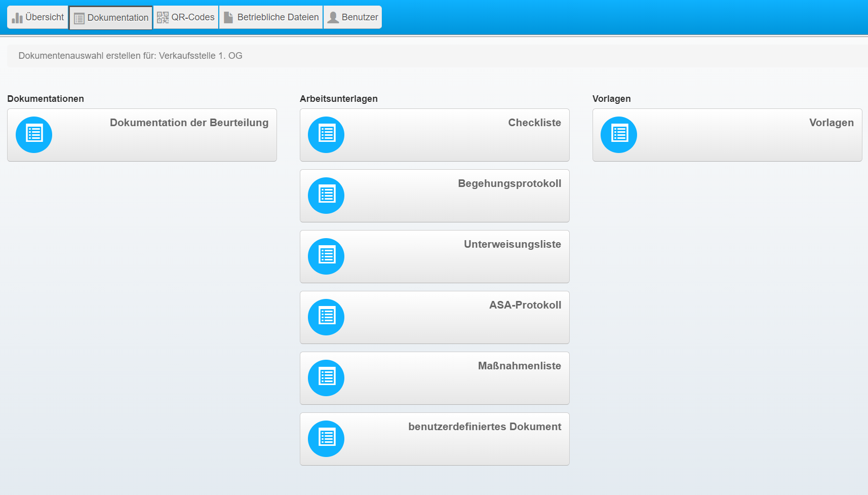Click the QR code icon in the navigation
Screen dimensions: 868x495
click(x=163, y=17)
